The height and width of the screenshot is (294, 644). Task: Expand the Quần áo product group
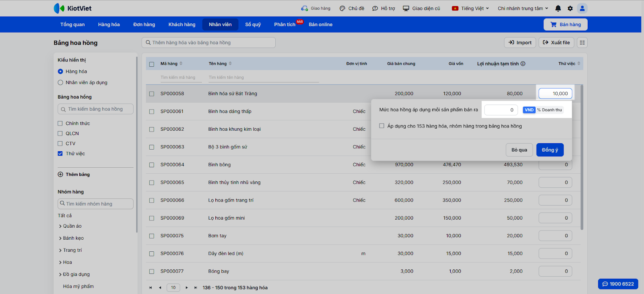point(60,226)
